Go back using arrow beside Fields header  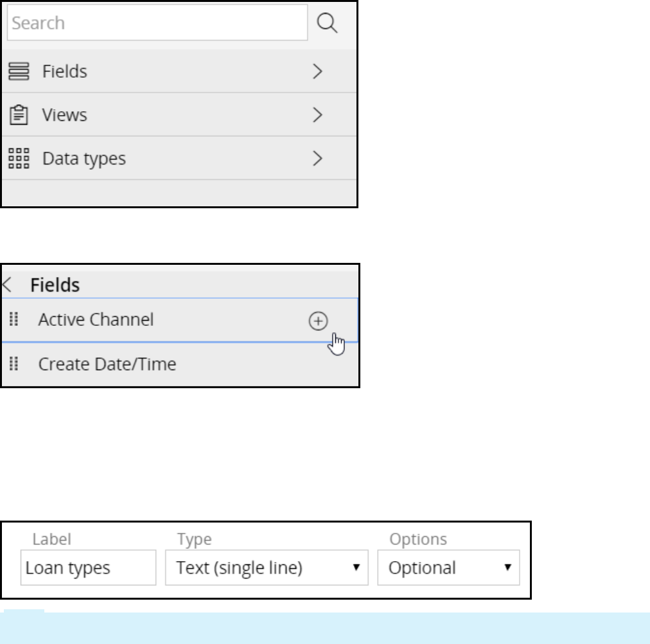(8, 285)
